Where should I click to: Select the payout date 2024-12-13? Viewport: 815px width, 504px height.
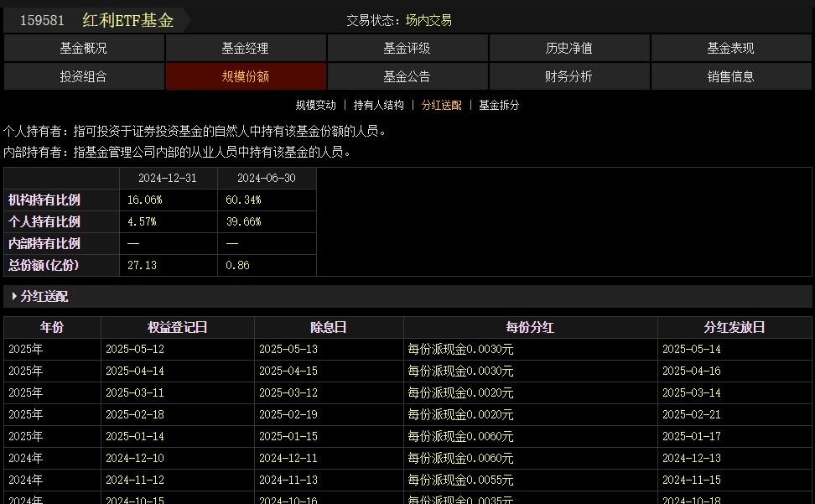692,458
